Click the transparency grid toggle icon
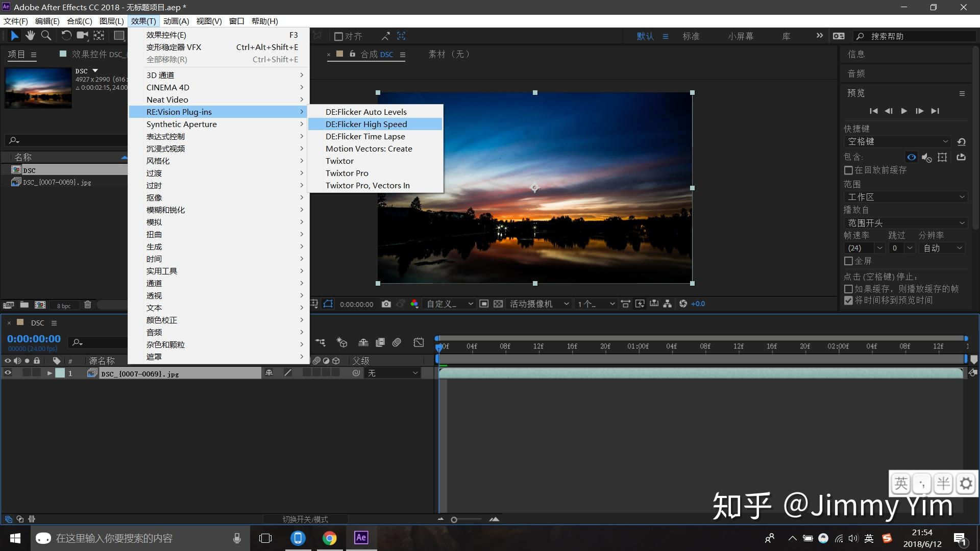This screenshot has height=551, width=980. [x=499, y=304]
